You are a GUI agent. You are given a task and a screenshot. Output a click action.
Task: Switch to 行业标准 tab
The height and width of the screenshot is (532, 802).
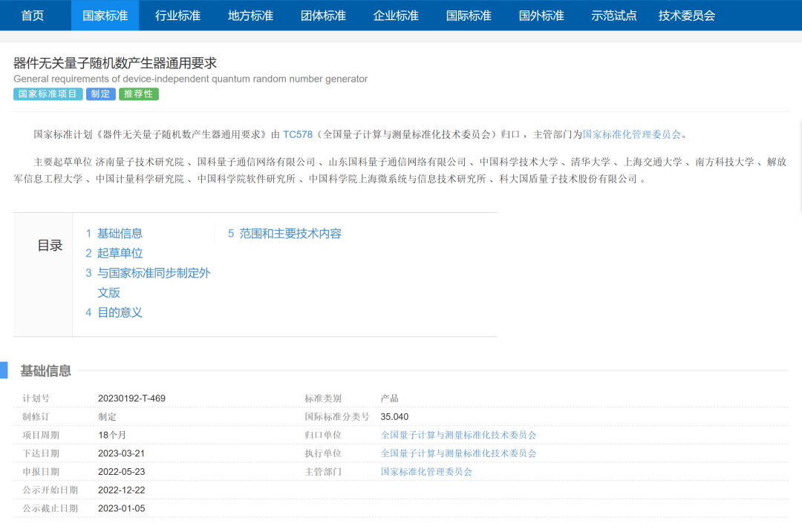(x=177, y=16)
